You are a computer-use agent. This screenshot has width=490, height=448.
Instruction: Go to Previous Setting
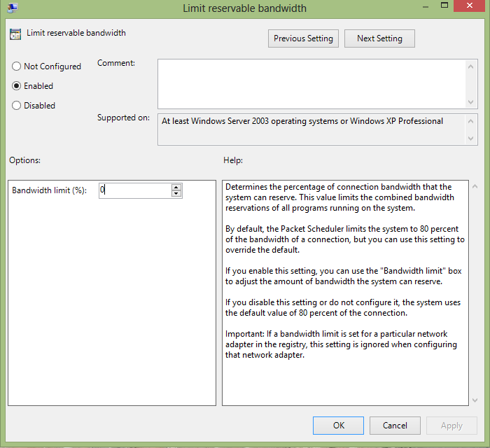pyautogui.click(x=303, y=38)
